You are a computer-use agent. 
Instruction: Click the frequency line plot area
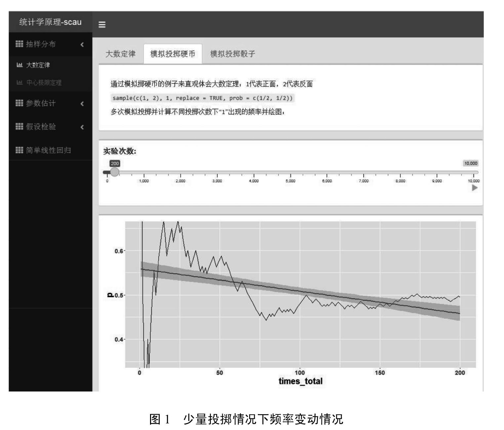pyautogui.click(x=300, y=294)
